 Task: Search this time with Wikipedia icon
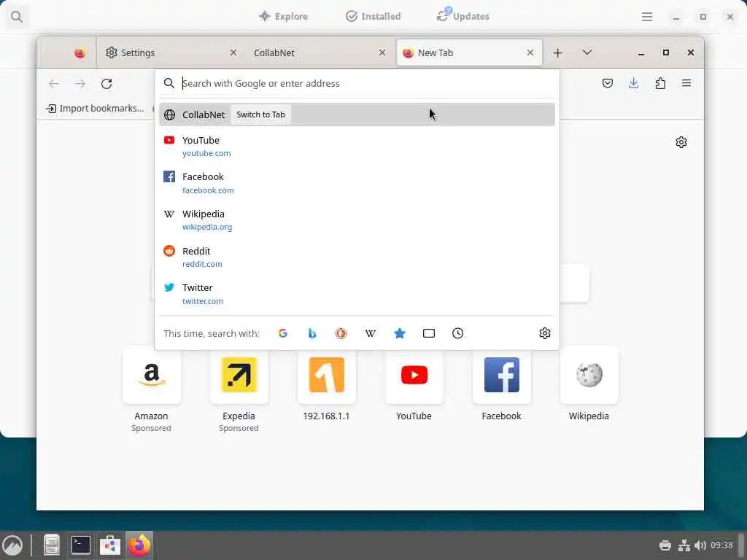(370, 333)
